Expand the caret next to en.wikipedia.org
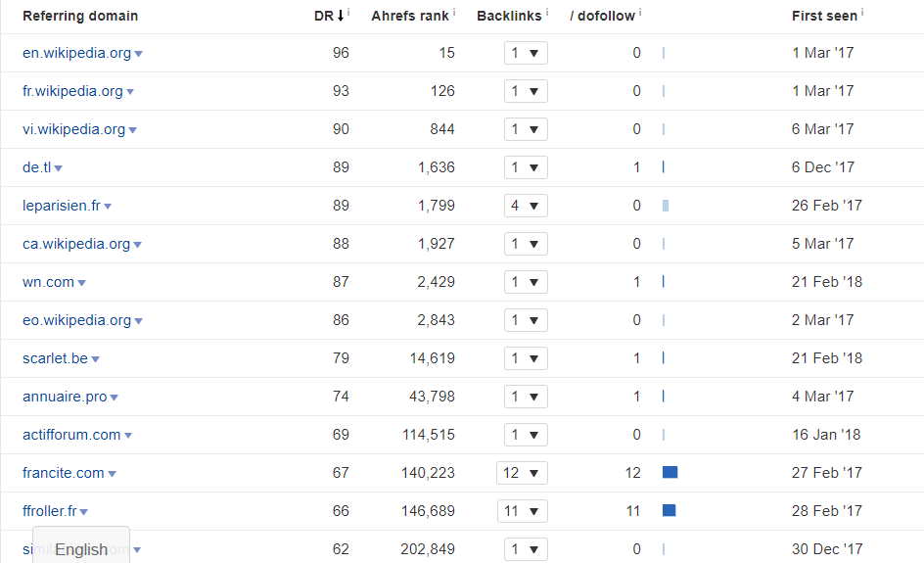The width and height of the screenshot is (924, 563). tap(138, 54)
